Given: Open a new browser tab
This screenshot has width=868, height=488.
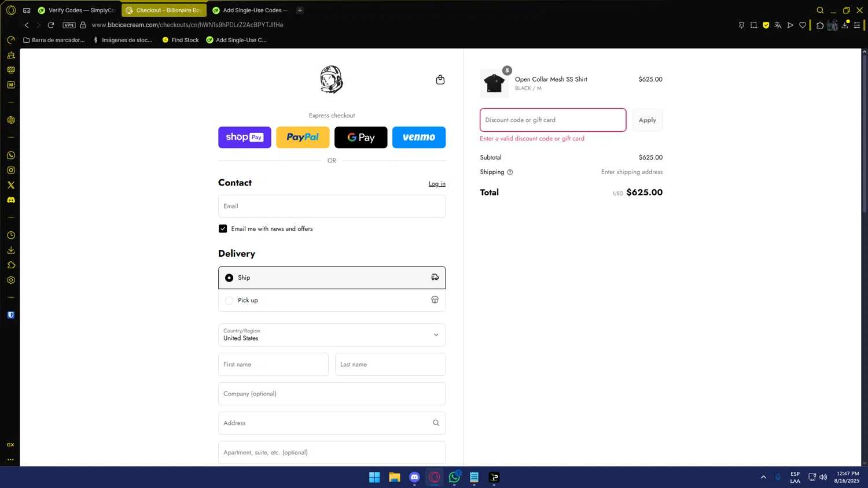Looking at the screenshot, I should (x=300, y=10).
